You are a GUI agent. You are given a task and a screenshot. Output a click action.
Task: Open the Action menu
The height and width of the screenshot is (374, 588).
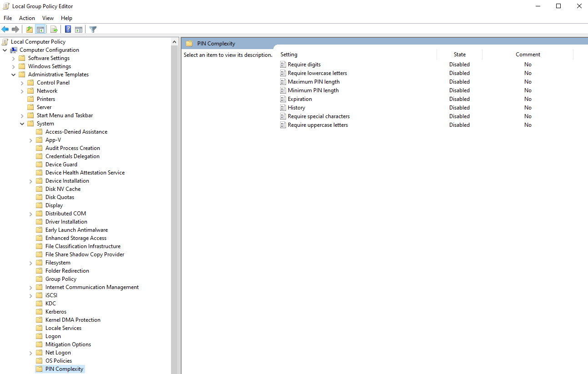click(27, 18)
